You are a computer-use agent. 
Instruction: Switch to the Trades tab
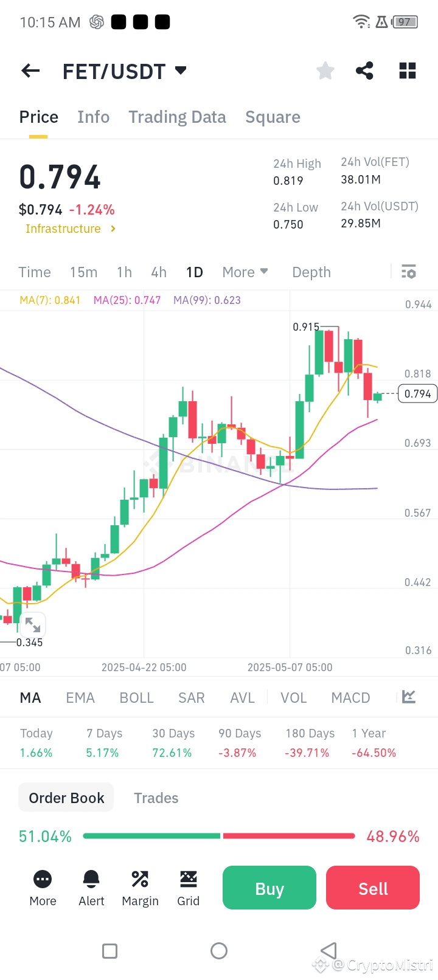pyautogui.click(x=156, y=798)
